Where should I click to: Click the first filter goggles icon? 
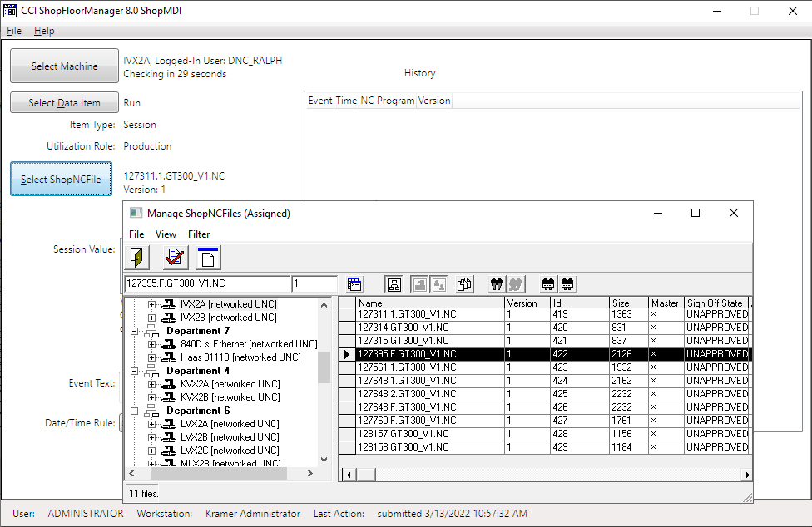tap(548, 284)
